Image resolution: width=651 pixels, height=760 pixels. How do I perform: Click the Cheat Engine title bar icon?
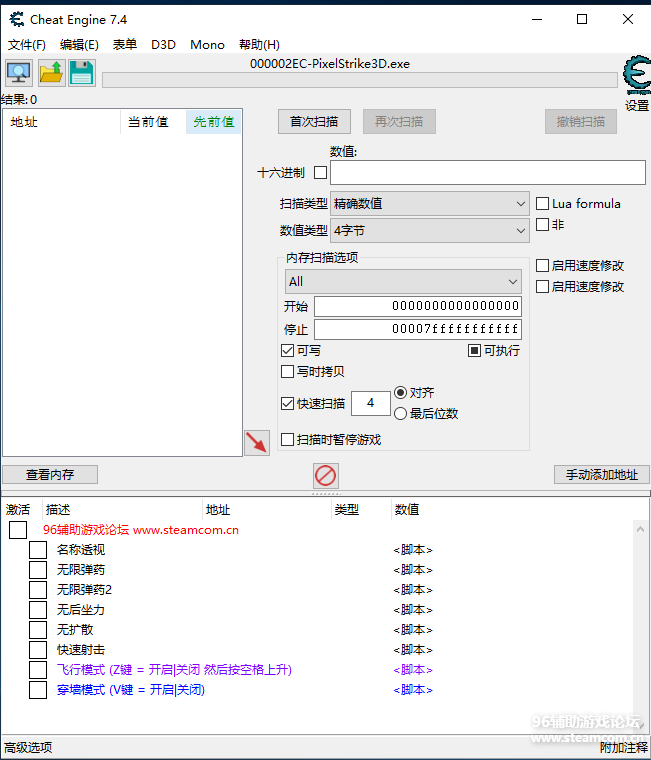[16, 19]
